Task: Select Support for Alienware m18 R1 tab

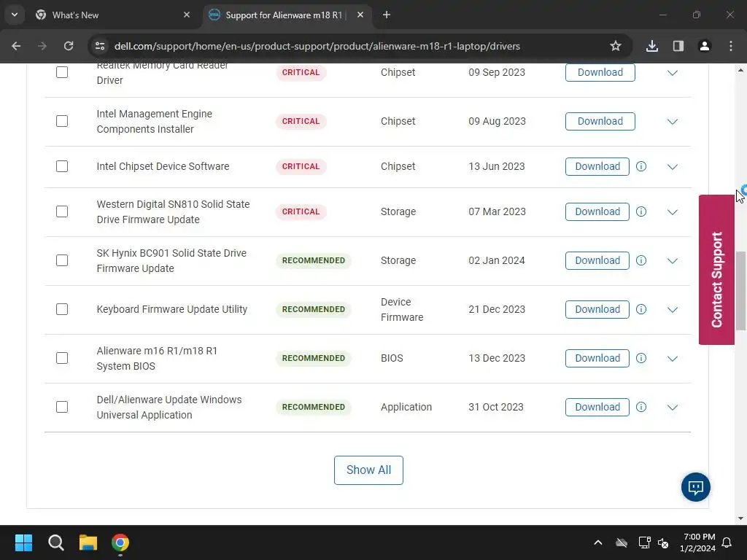Action: pyautogui.click(x=287, y=15)
